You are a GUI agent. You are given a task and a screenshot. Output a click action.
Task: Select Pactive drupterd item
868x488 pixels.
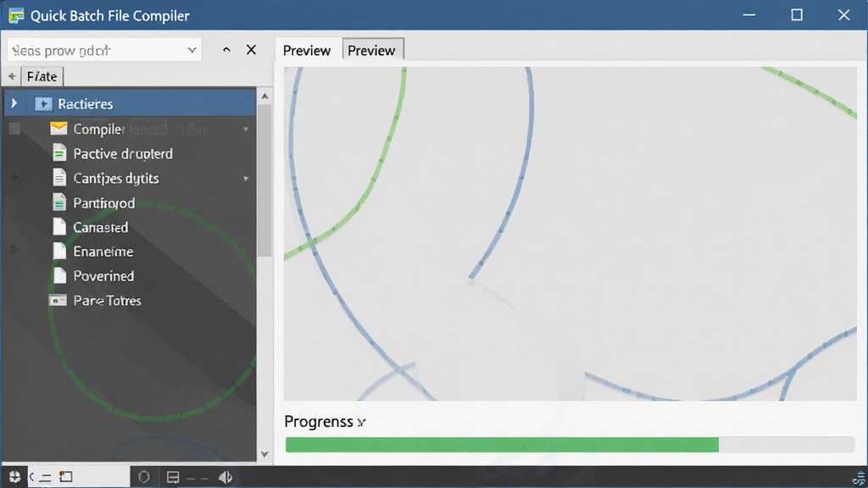coord(123,153)
